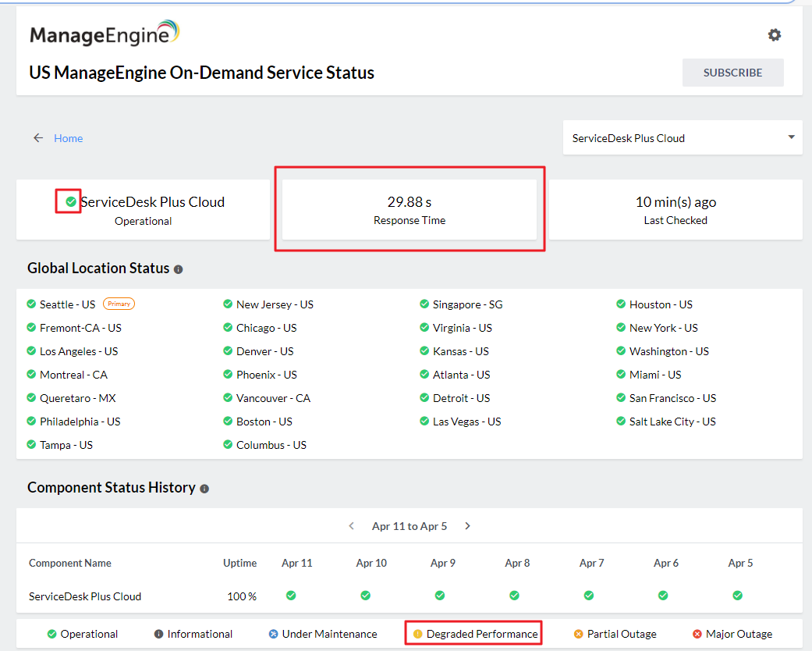Viewport: 812px width, 651px height.
Task: Go to next date range with right chevron
Action: [467, 526]
